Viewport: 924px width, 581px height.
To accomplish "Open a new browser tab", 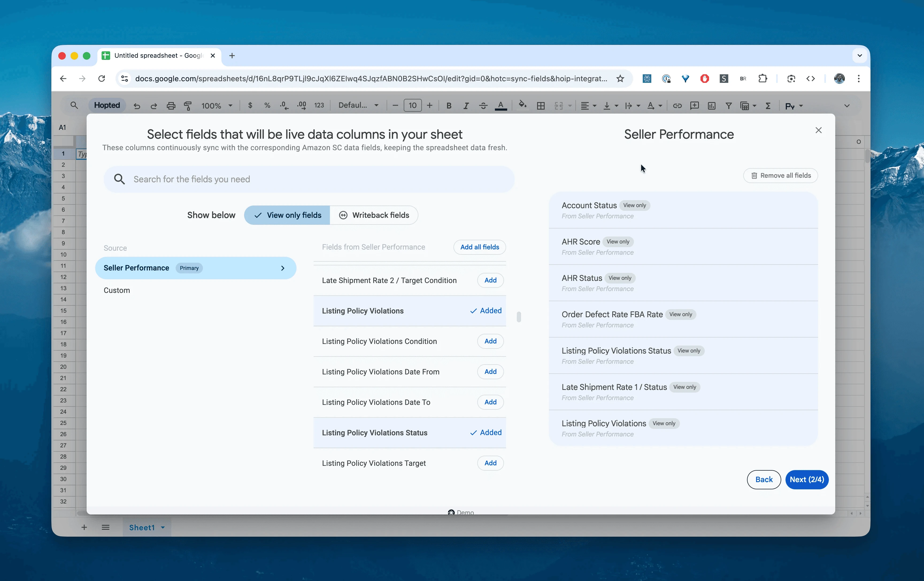I will 232,56.
